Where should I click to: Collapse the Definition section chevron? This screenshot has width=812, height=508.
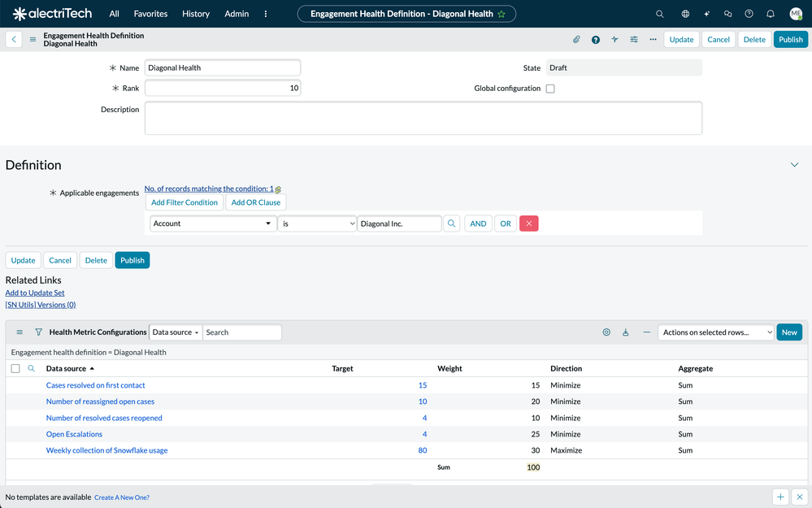pos(794,163)
